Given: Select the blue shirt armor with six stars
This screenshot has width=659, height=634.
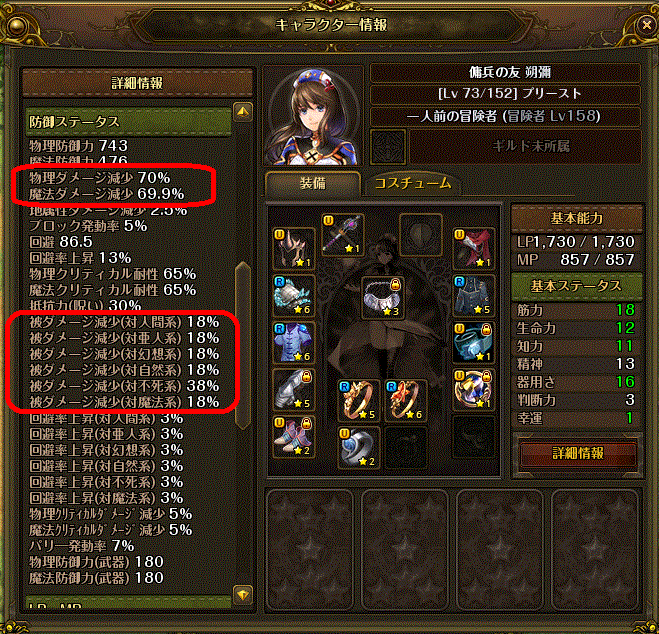Looking at the screenshot, I should point(294,343).
